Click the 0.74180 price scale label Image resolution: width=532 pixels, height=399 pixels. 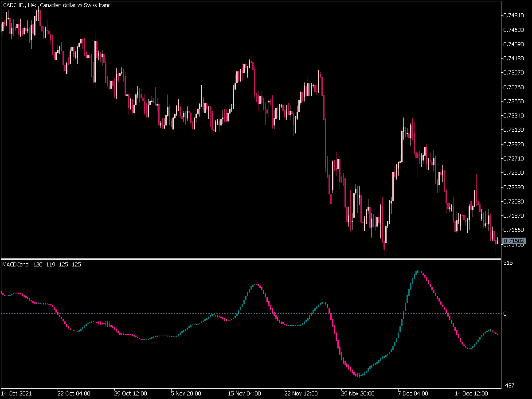[x=513, y=58]
